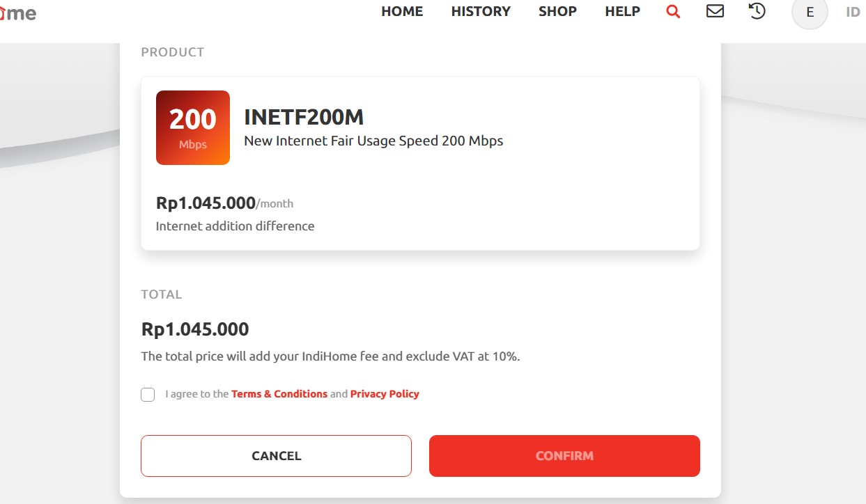Open the Terms & Conditions link
Image resolution: width=866 pixels, height=504 pixels.
pyautogui.click(x=279, y=394)
